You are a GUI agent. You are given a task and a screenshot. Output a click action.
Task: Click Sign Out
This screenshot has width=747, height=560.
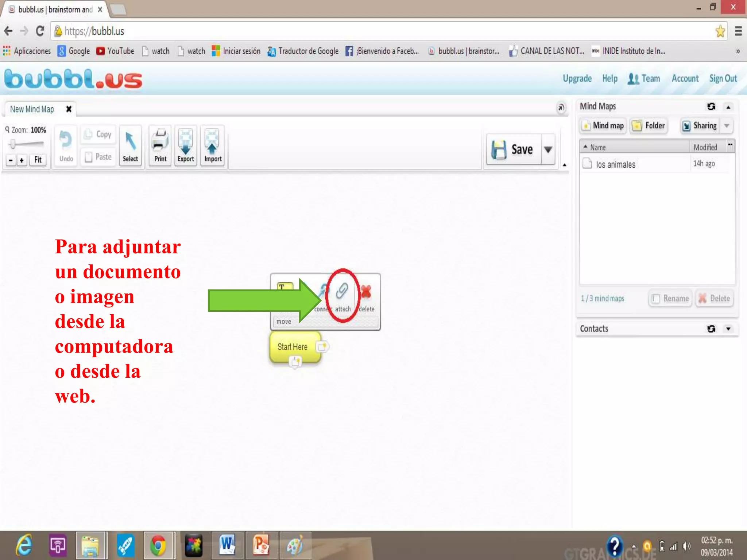[x=723, y=78]
